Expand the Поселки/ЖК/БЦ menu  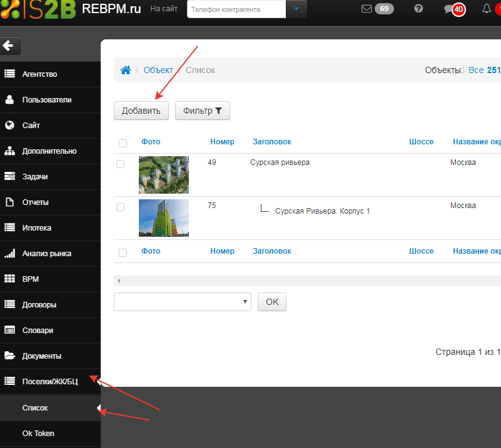click(x=50, y=381)
